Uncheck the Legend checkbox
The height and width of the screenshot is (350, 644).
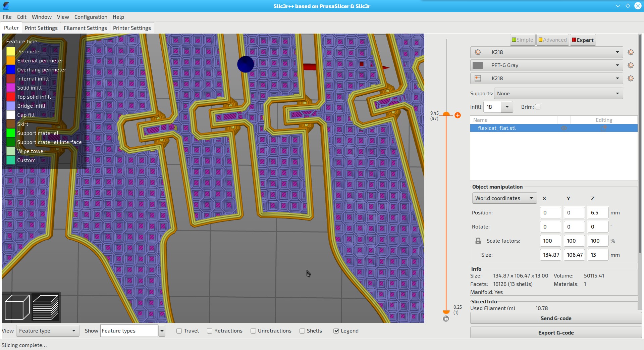(x=336, y=331)
